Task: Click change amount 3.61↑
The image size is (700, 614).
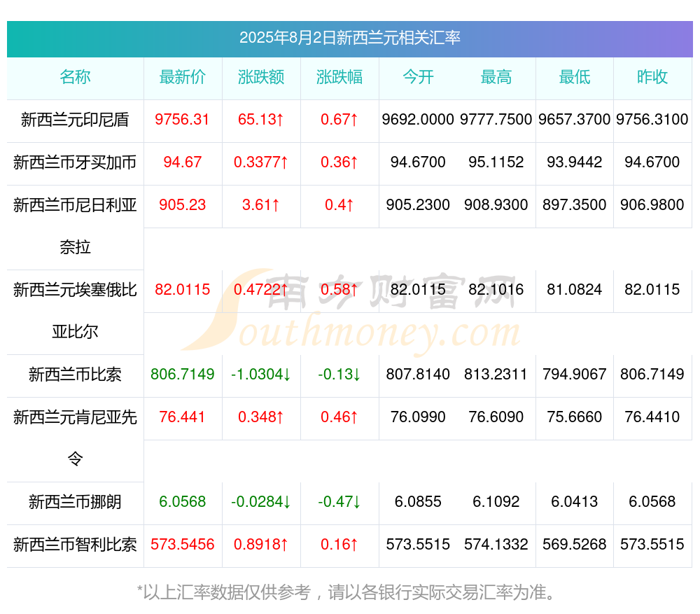Action: click(x=260, y=204)
